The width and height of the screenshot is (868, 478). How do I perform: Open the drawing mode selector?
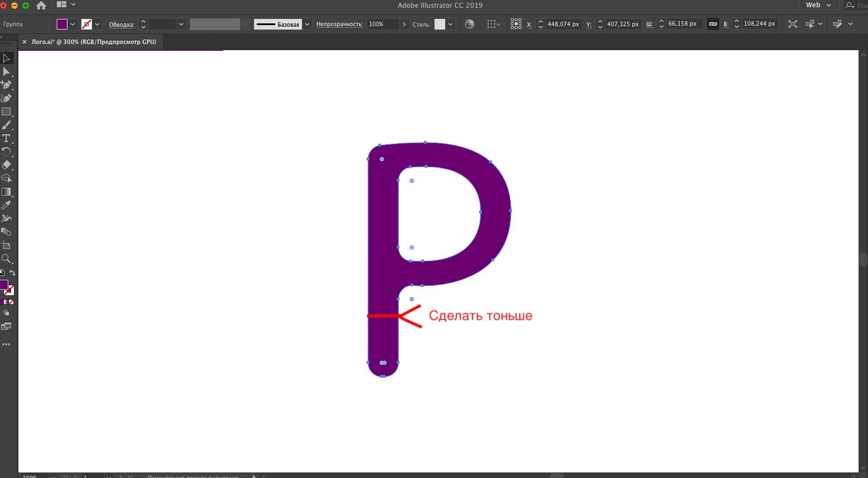[x=7, y=313]
